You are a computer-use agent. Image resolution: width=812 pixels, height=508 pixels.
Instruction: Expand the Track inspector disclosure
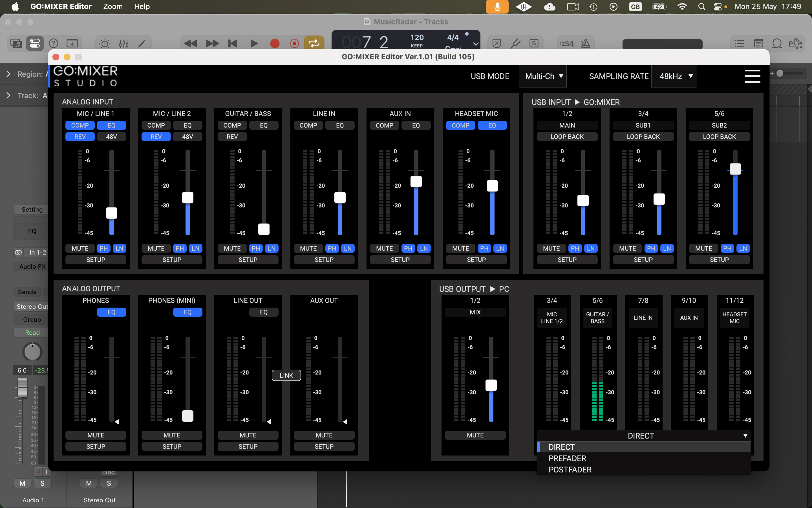pyautogui.click(x=8, y=95)
